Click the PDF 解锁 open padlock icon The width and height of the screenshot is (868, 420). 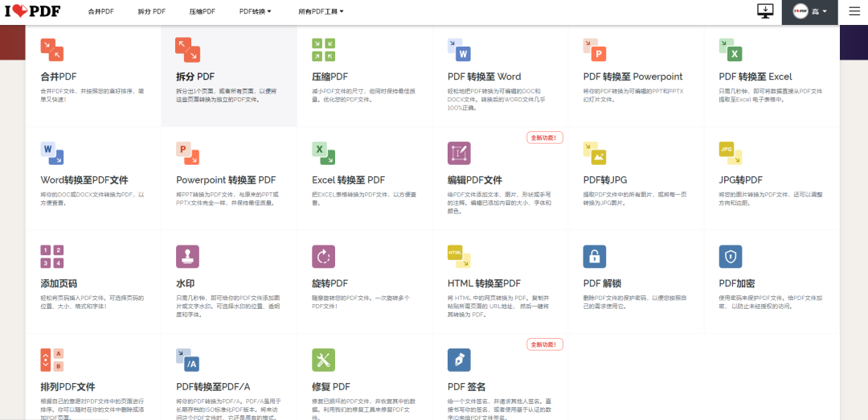595,257
